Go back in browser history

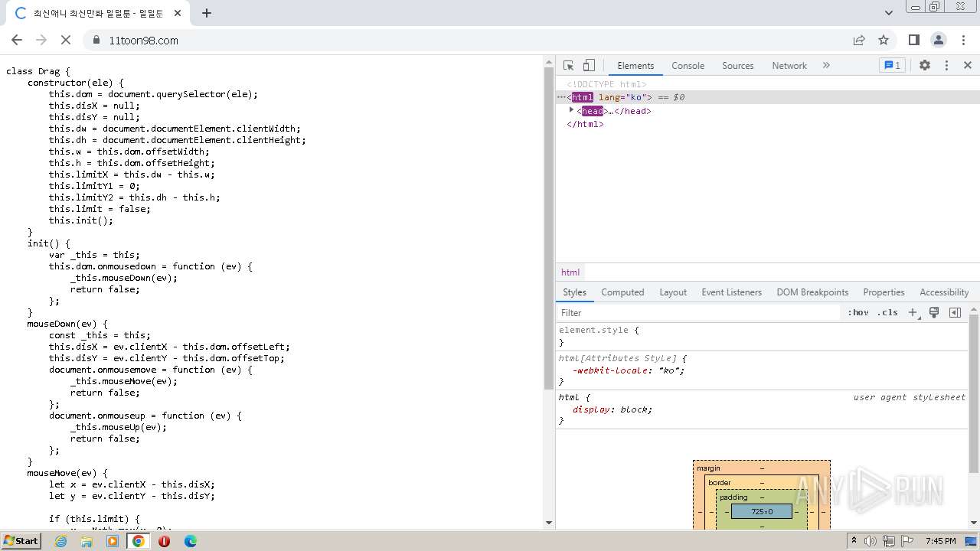coord(17,40)
